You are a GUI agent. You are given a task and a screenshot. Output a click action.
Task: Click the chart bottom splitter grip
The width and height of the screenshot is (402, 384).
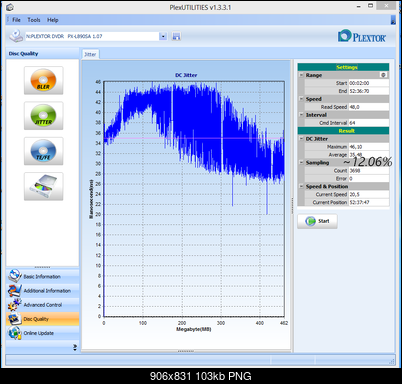tap(186, 351)
